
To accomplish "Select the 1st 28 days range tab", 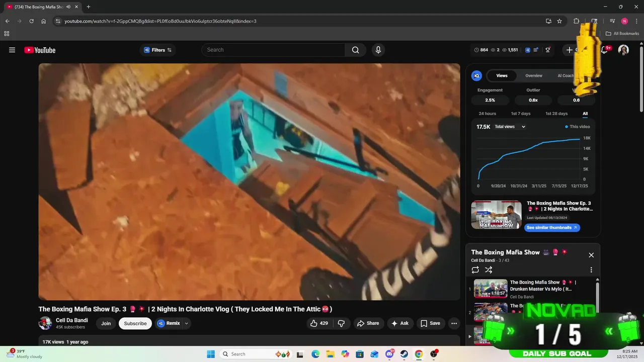I will (556, 114).
